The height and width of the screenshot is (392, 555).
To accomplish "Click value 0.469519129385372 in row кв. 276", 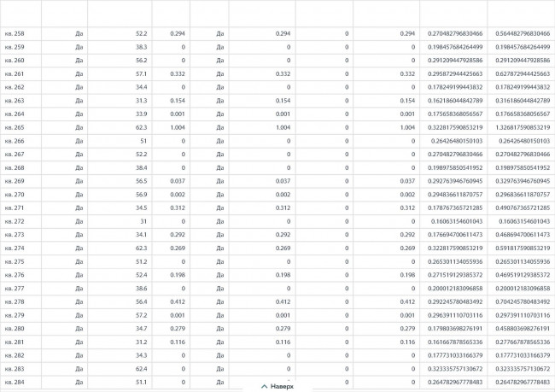I will tap(523, 275).
